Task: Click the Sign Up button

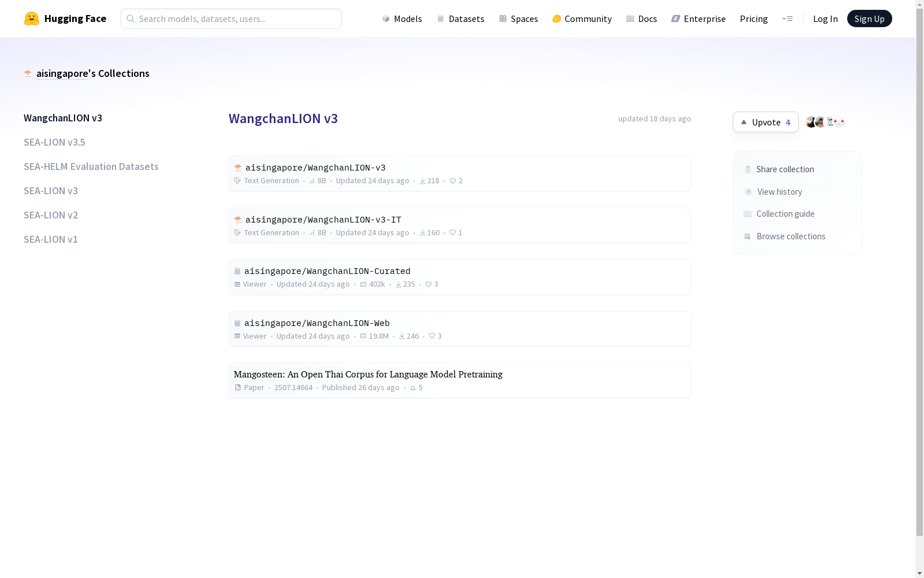Action: [x=870, y=18]
